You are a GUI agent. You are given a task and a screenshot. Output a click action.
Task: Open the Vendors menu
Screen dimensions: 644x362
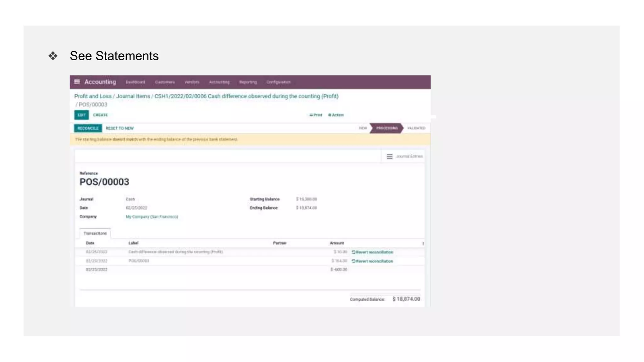pos(192,82)
